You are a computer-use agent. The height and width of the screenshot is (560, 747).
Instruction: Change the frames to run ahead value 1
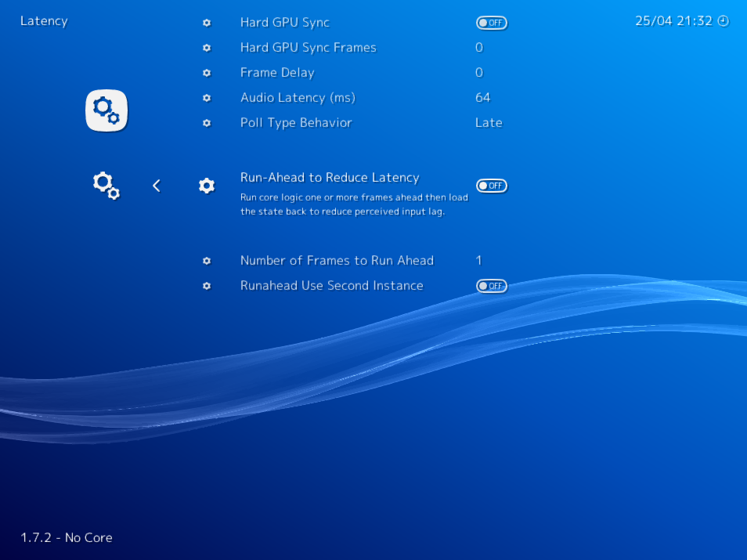[x=478, y=260]
